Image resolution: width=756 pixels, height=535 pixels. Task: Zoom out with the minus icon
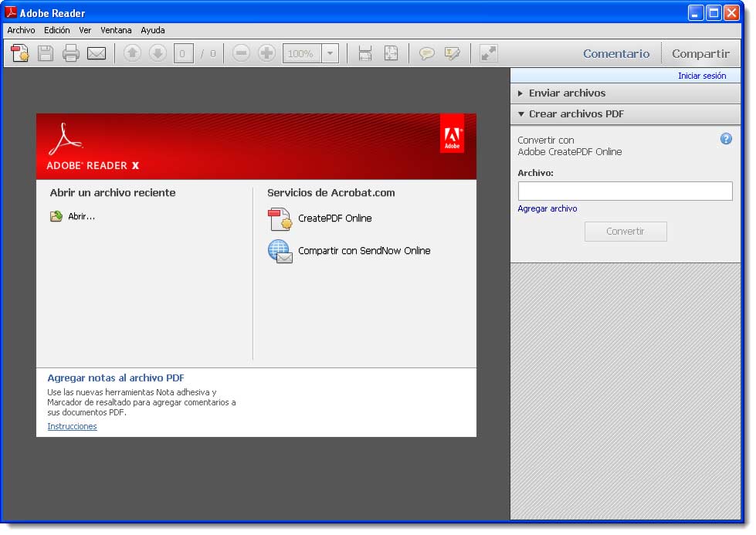pos(241,53)
